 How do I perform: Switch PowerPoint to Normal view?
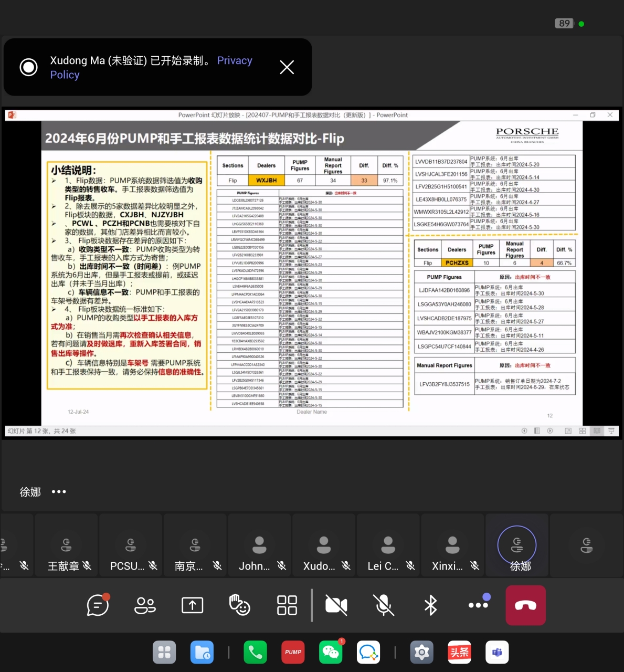pyautogui.click(x=568, y=431)
